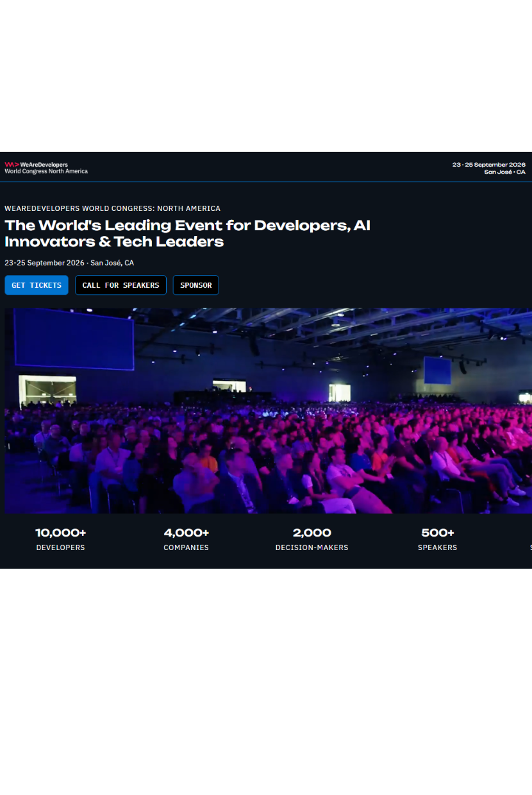The height and width of the screenshot is (795, 532).
Task: Click the CALL FOR SPEAKERS button
Action: coord(121,285)
